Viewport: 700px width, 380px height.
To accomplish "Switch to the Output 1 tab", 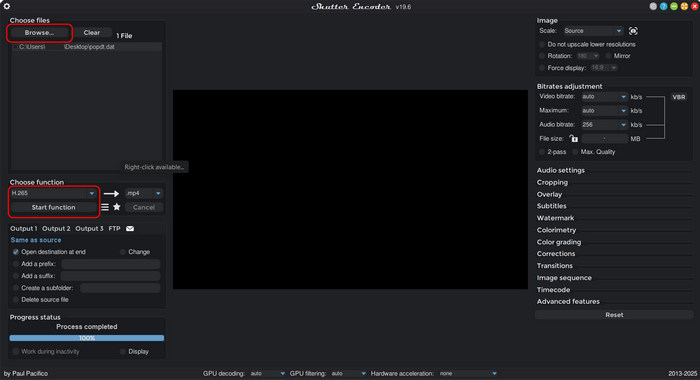I will [24, 229].
